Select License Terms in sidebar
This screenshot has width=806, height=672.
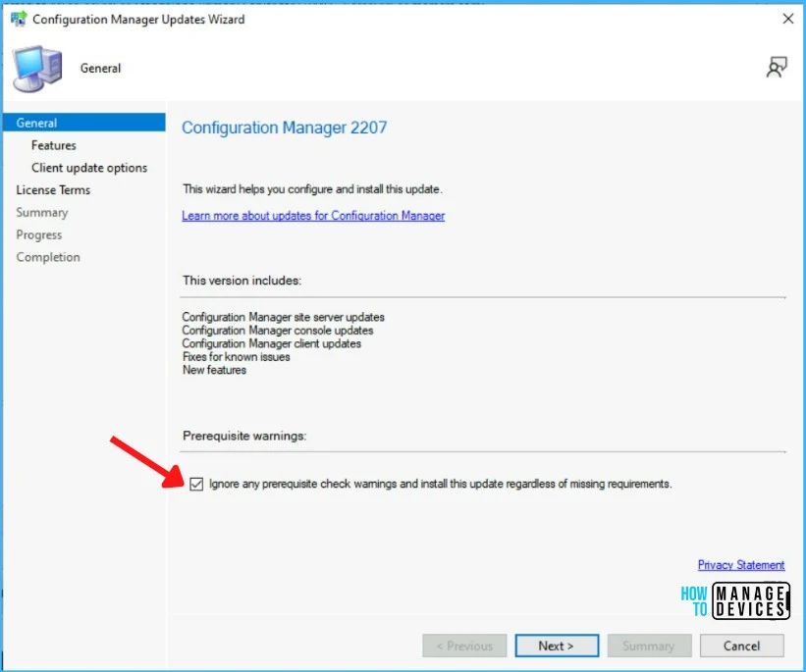point(53,190)
